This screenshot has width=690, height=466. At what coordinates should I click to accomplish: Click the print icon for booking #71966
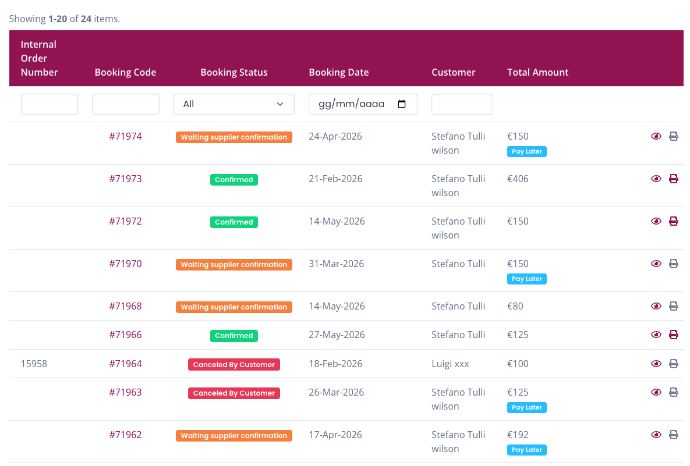tap(673, 335)
